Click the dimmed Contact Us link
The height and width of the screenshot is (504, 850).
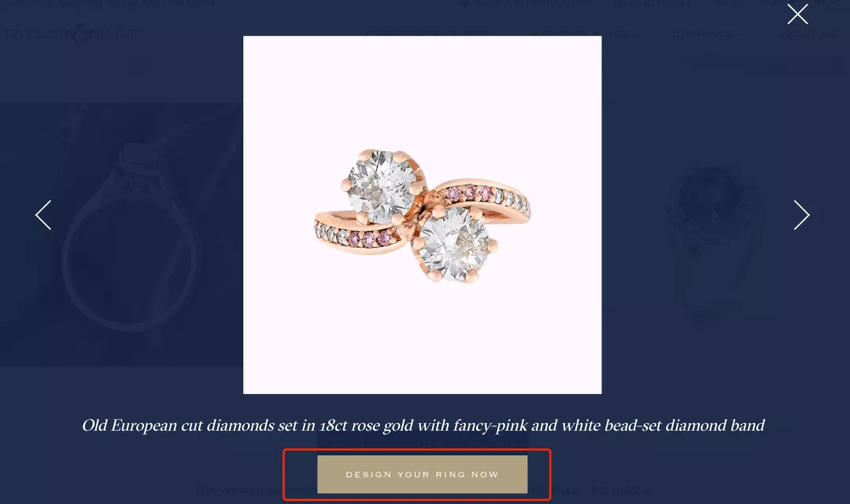652,2
